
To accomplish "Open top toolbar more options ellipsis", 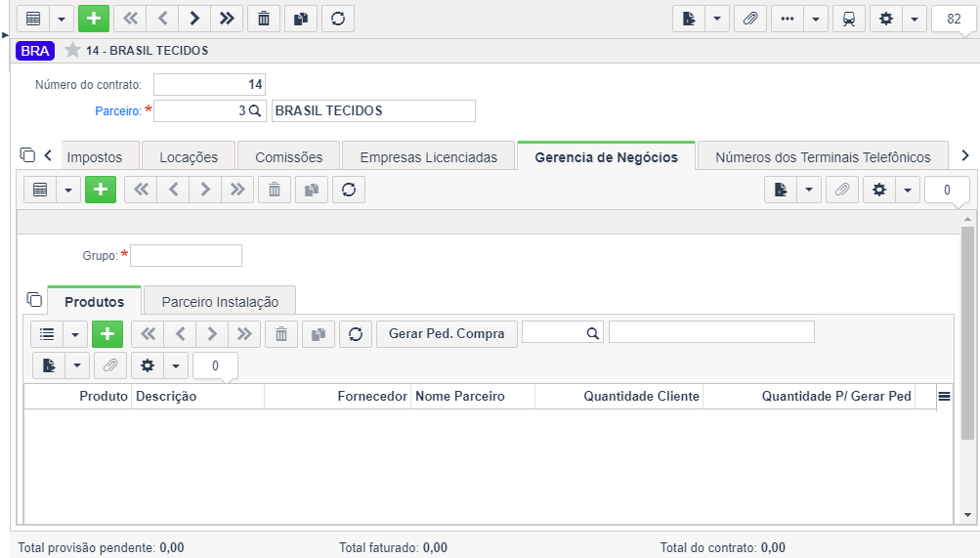I will pyautogui.click(x=788, y=19).
